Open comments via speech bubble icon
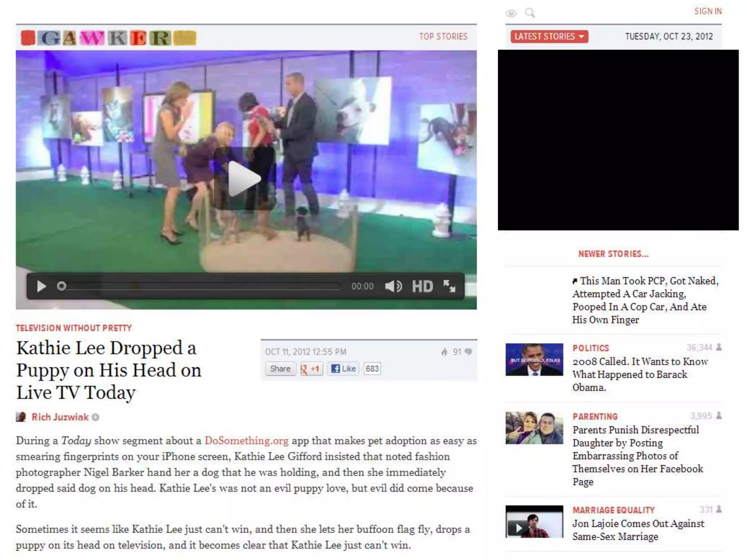 pos(469,352)
